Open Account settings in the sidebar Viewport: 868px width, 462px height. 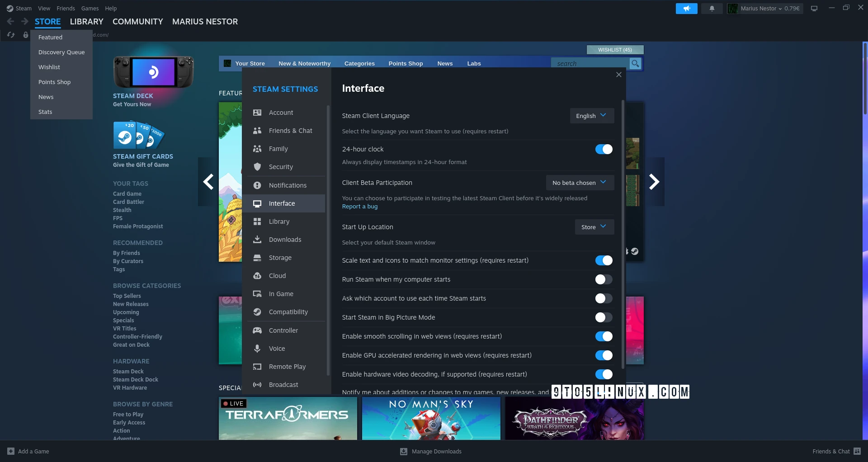click(x=281, y=113)
